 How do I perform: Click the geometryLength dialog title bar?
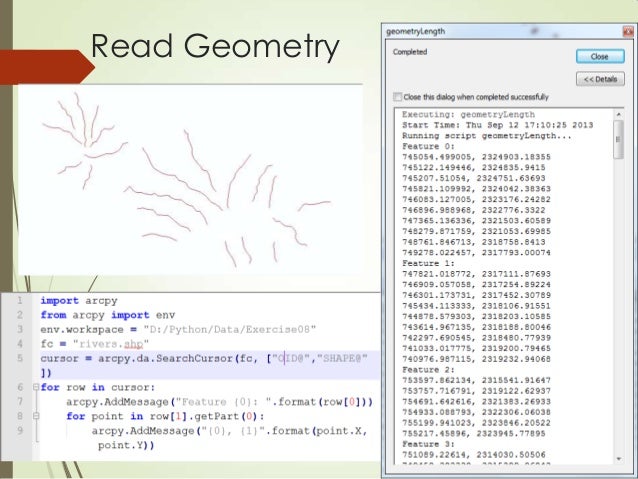click(503, 31)
